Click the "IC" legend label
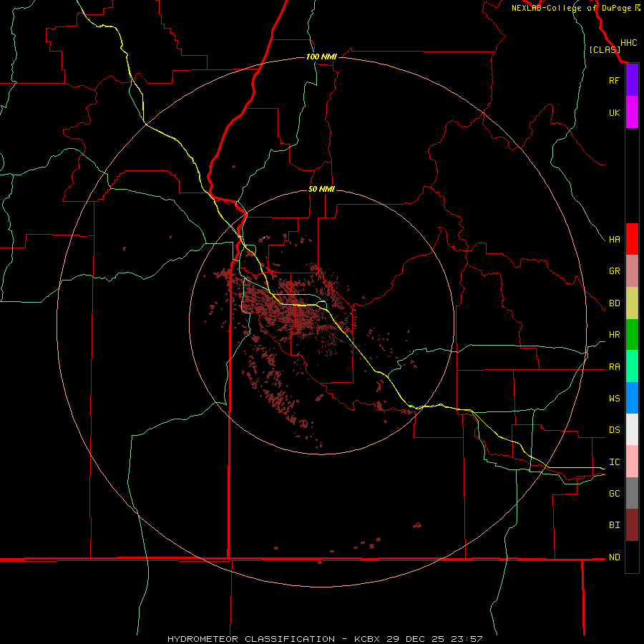This screenshot has height=644, width=644. (614, 462)
